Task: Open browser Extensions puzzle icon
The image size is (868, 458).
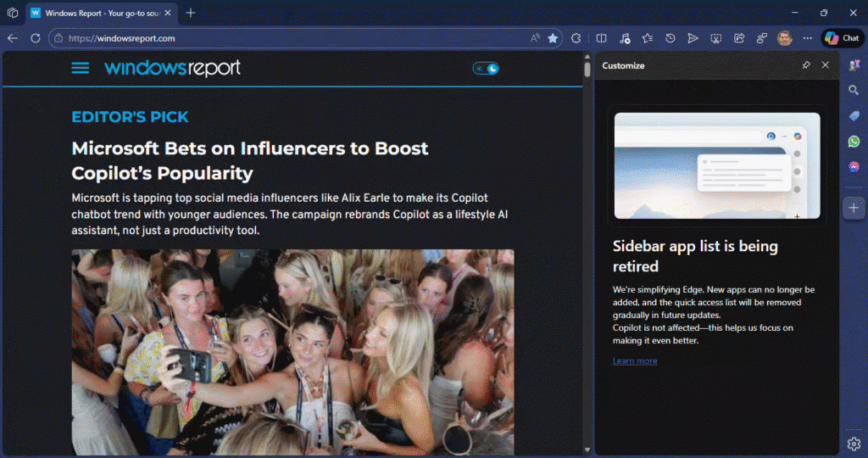Action: click(x=577, y=38)
